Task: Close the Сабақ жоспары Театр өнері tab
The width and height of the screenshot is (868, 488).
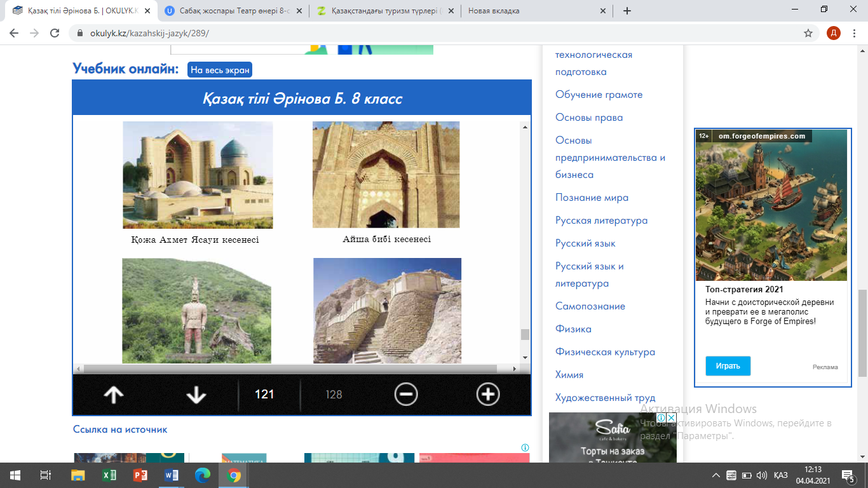Action: pyautogui.click(x=298, y=11)
